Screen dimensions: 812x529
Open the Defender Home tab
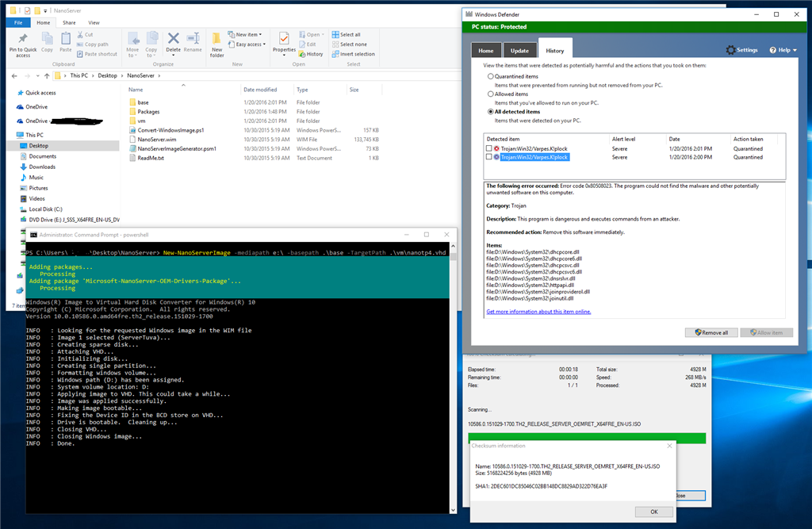[x=486, y=50]
